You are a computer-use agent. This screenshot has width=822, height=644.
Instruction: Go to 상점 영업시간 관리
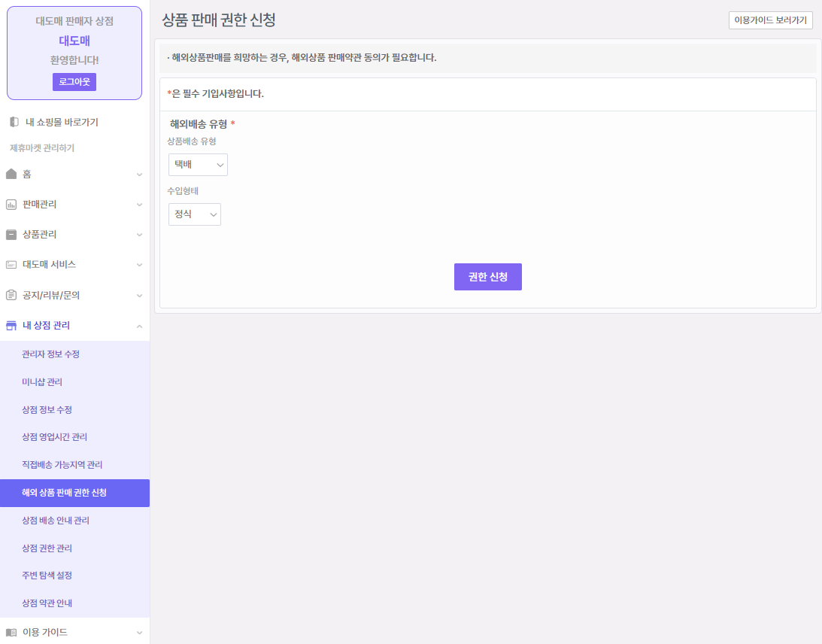(x=55, y=437)
